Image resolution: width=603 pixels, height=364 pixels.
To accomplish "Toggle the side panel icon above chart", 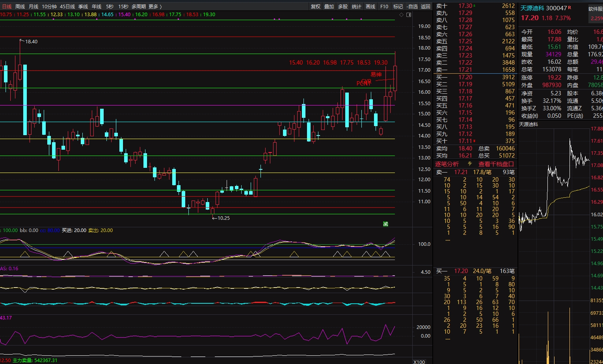I will tap(409, 15).
